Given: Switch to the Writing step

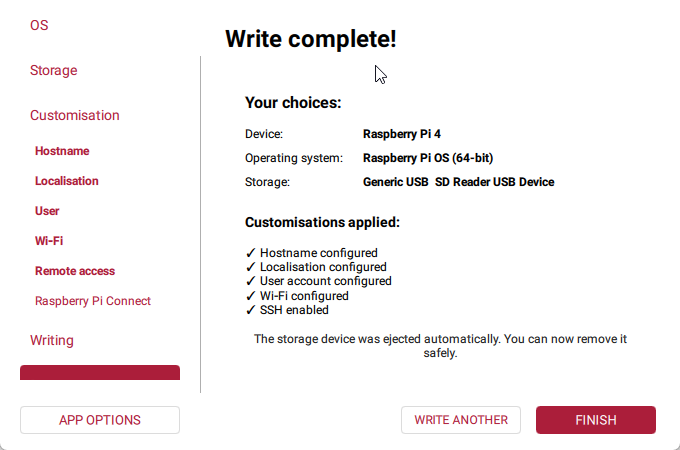Looking at the screenshot, I should pyautogui.click(x=52, y=340).
